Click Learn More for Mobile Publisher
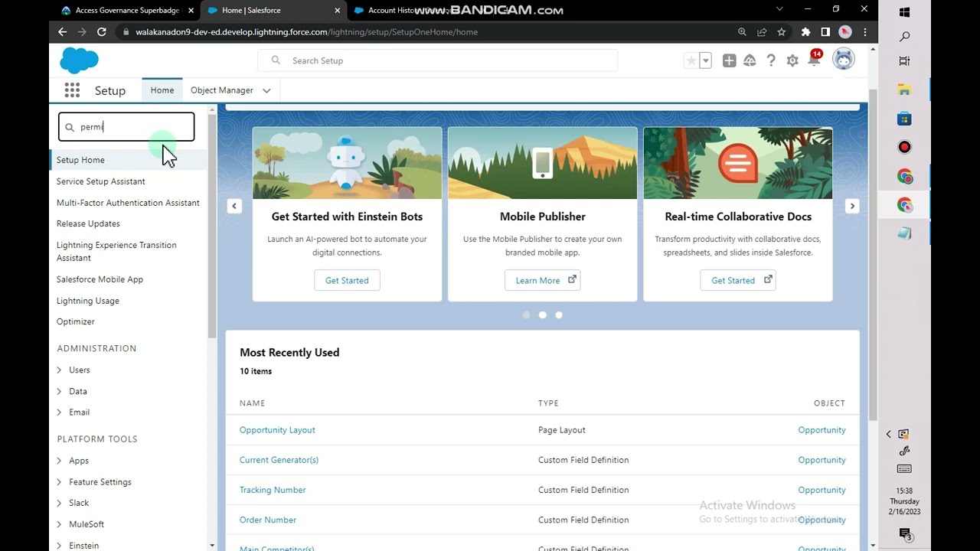This screenshot has height=551, width=980. tap(542, 280)
